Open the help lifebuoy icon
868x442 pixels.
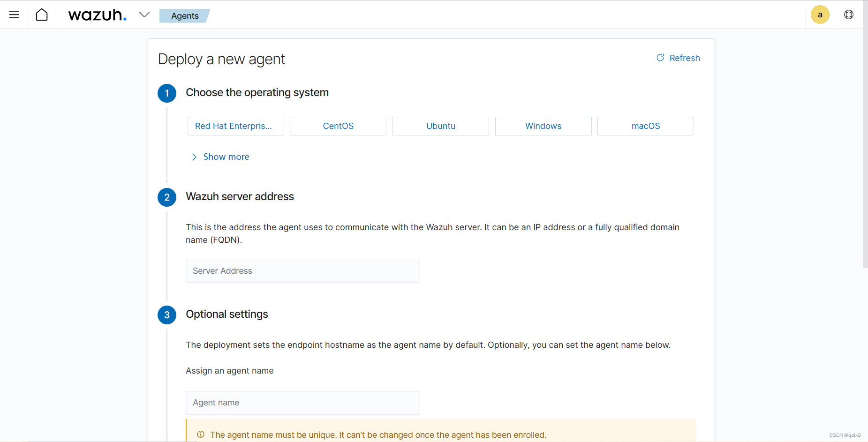coord(849,15)
